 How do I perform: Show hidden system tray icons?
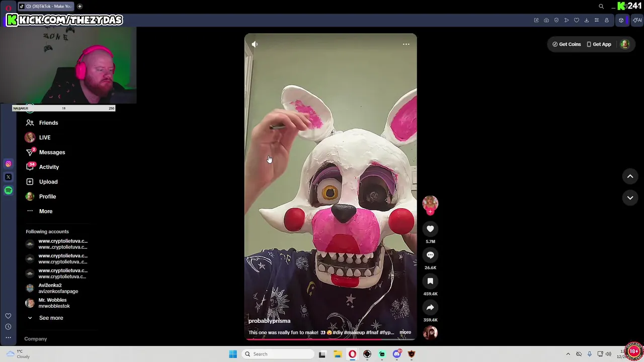[x=568, y=354]
